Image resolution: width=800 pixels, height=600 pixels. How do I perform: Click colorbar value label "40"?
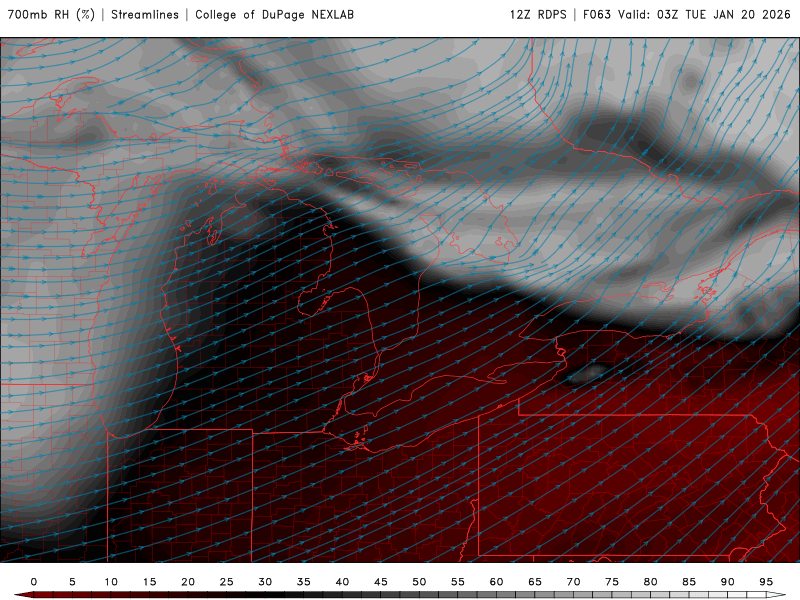342,582
